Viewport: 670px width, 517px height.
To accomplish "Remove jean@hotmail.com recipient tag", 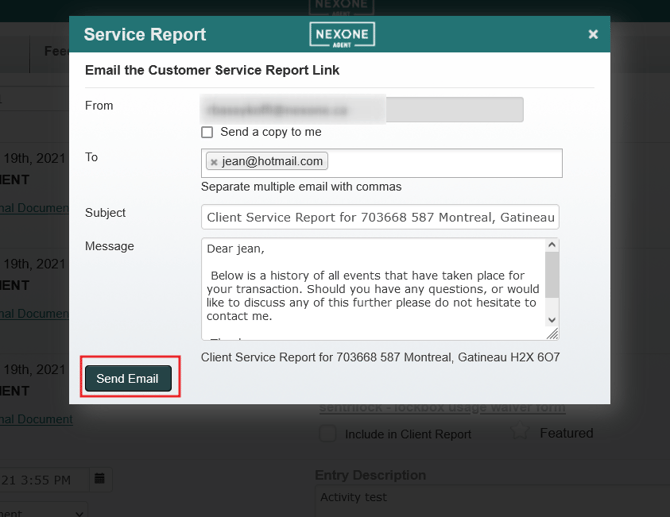I will 214,162.
